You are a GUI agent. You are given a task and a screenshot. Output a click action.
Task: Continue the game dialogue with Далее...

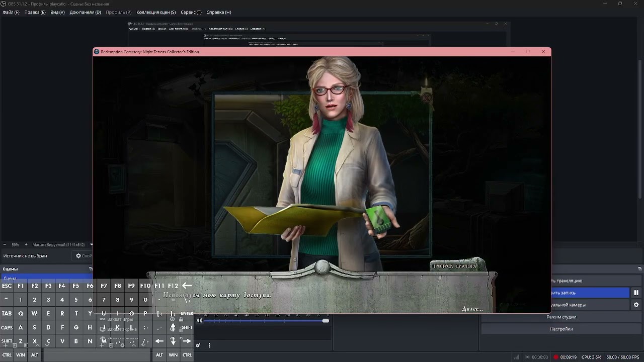coord(472,309)
